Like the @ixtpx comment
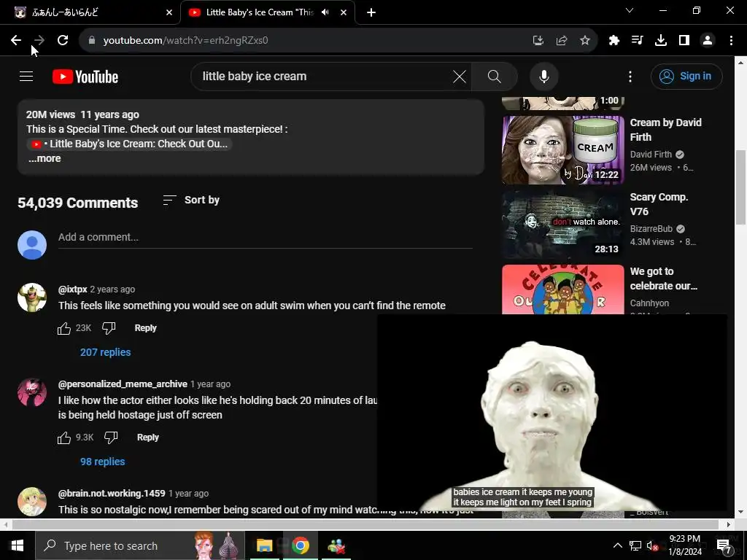Viewport: 747px width, 560px height. pos(64,328)
